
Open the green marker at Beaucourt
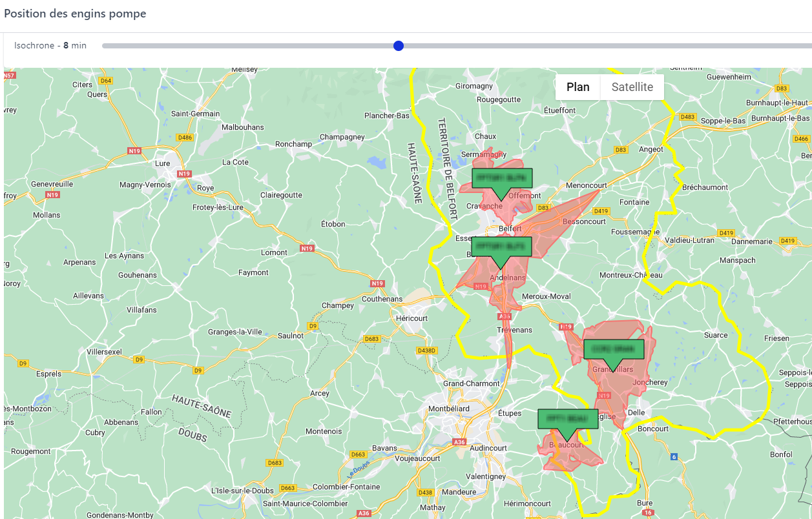tap(568, 419)
